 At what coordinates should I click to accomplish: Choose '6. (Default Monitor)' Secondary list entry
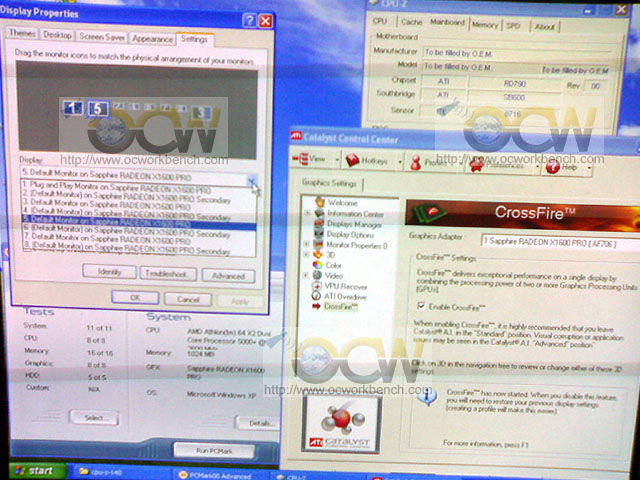click(139, 231)
